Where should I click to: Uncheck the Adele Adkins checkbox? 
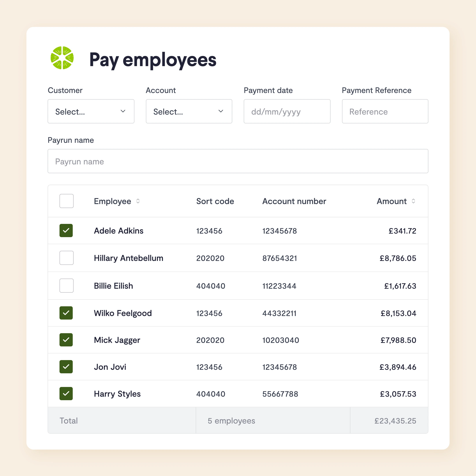(x=66, y=231)
